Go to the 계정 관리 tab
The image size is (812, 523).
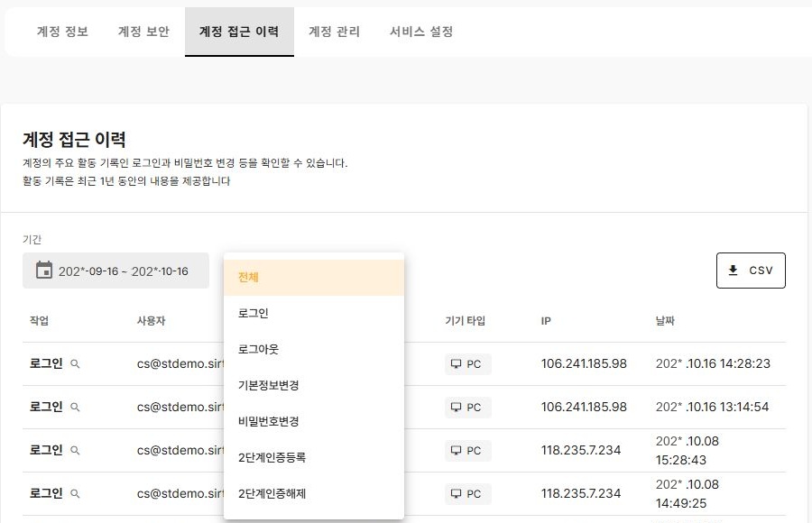(335, 32)
